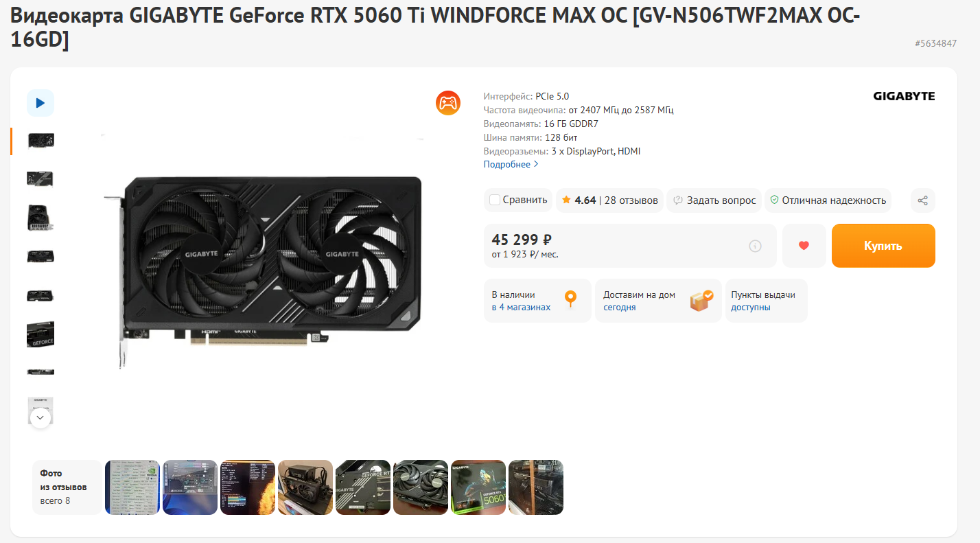Screen dimensions: 980x543
Task: Expand specs via Подробнее link
Action: [511, 165]
